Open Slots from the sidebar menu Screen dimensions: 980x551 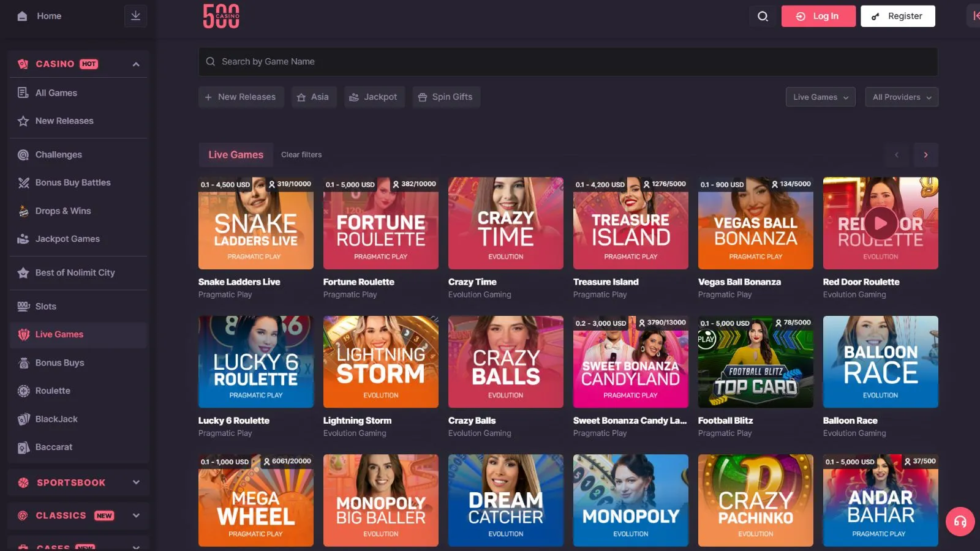(46, 306)
